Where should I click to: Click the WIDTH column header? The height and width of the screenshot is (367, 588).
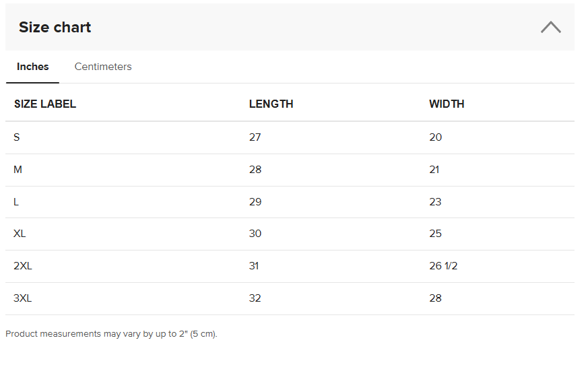[x=447, y=104]
